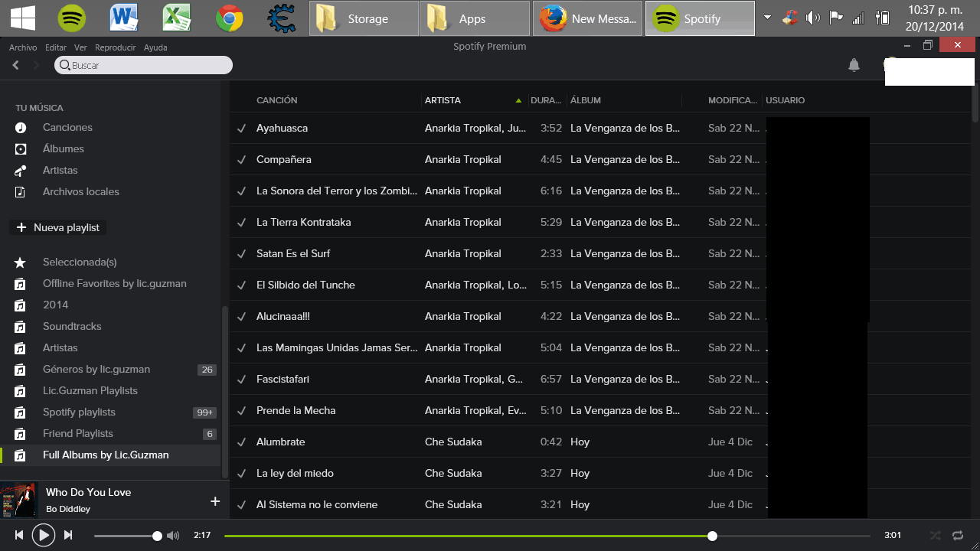
Task: Open the Reproducir menu
Action: click(x=116, y=47)
